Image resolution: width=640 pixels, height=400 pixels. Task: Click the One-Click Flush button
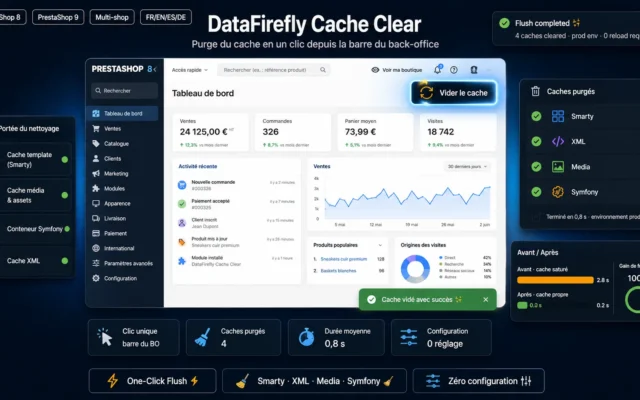pyautogui.click(x=152, y=381)
